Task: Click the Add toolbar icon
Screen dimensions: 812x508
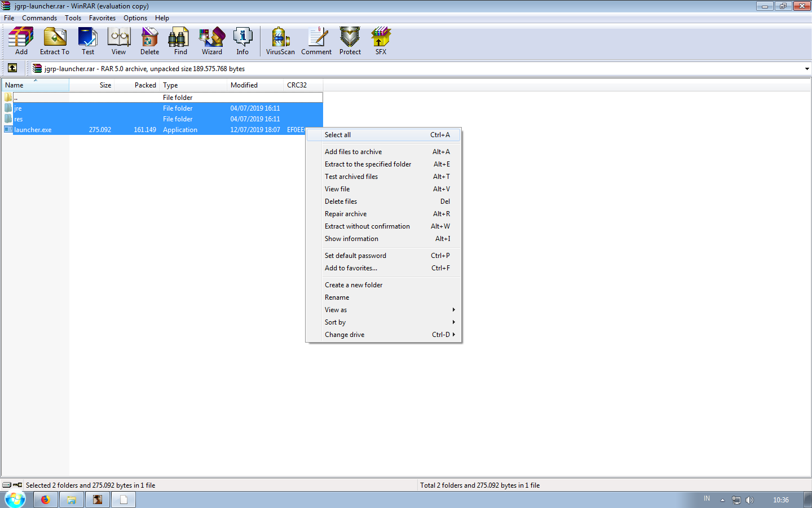Action: 21,41
